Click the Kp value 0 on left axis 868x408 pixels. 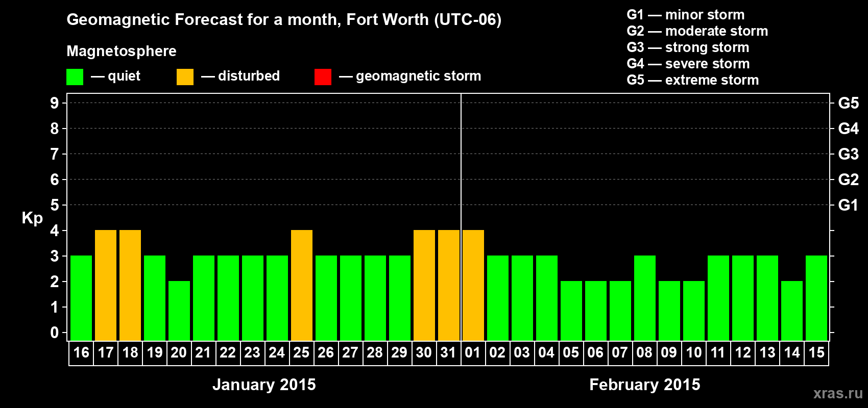(x=55, y=333)
